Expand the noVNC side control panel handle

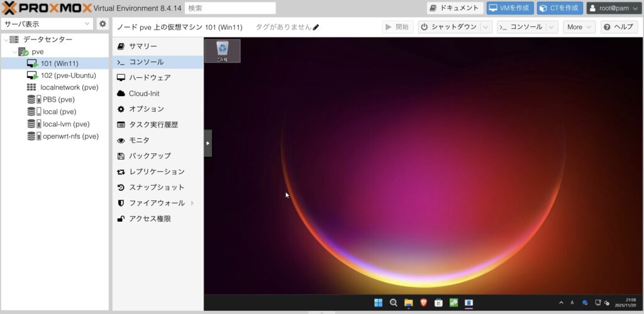click(208, 143)
